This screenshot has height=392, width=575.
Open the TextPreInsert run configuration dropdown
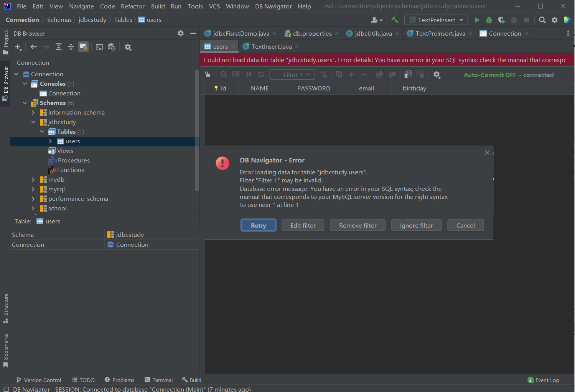tap(436, 20)
